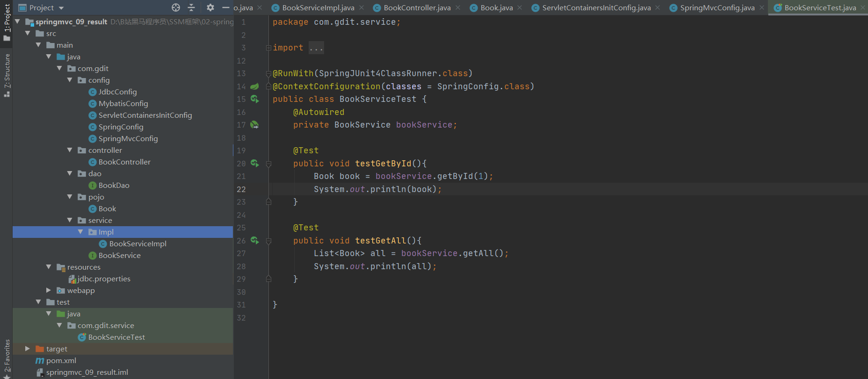
Task: Expand the webapp folder
Action: tap(49, 290)
